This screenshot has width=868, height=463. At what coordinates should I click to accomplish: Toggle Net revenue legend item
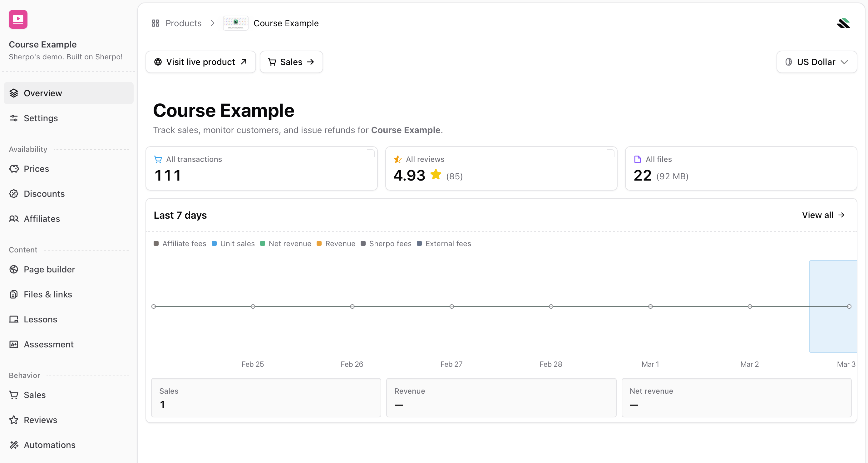(x=286, y=243)
